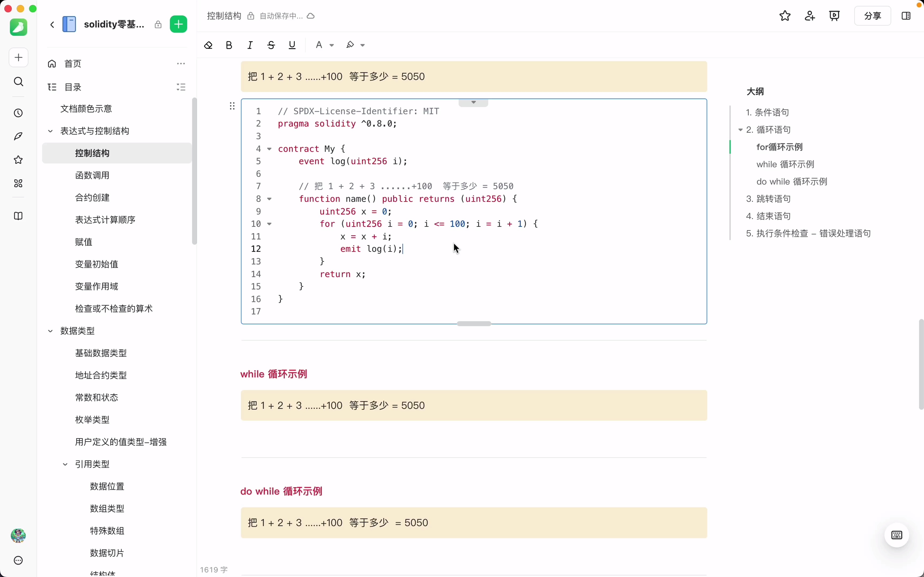Select 函数调用 in the table of contents
The height and width of the screenshot is (577, 924).
click(x=92, y=175)
